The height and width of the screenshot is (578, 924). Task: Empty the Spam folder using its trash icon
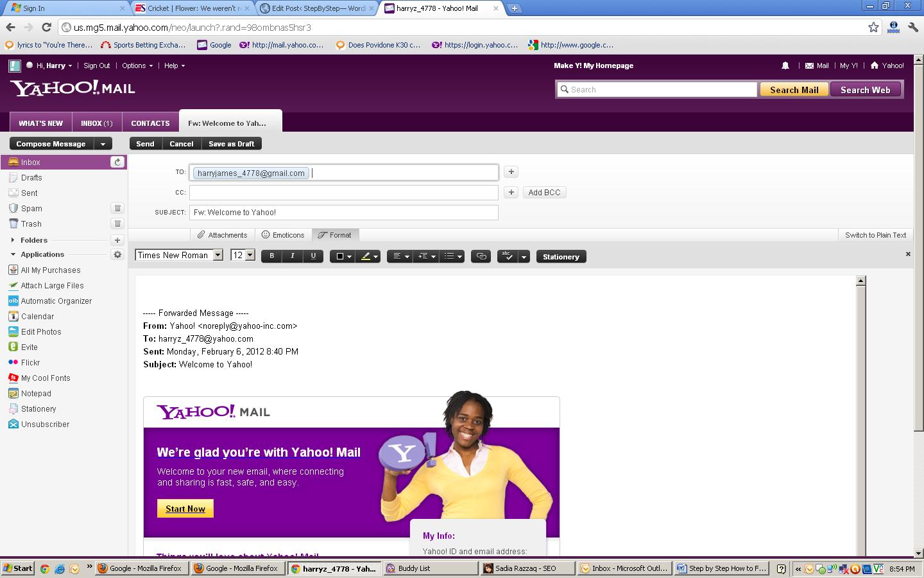tap(117, 208)
